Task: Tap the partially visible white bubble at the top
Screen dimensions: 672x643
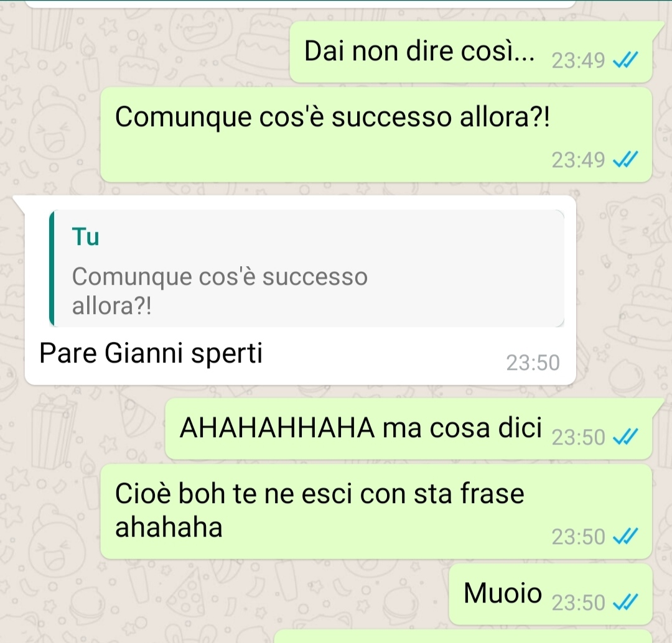Action: click(x=300, y=4)
